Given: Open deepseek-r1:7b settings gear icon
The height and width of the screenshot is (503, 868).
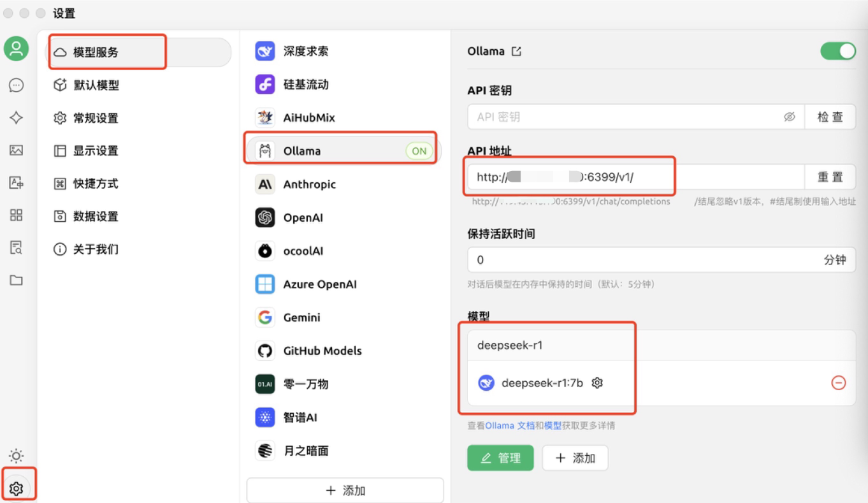Looking at the screenshot, I should coord(597,383).
